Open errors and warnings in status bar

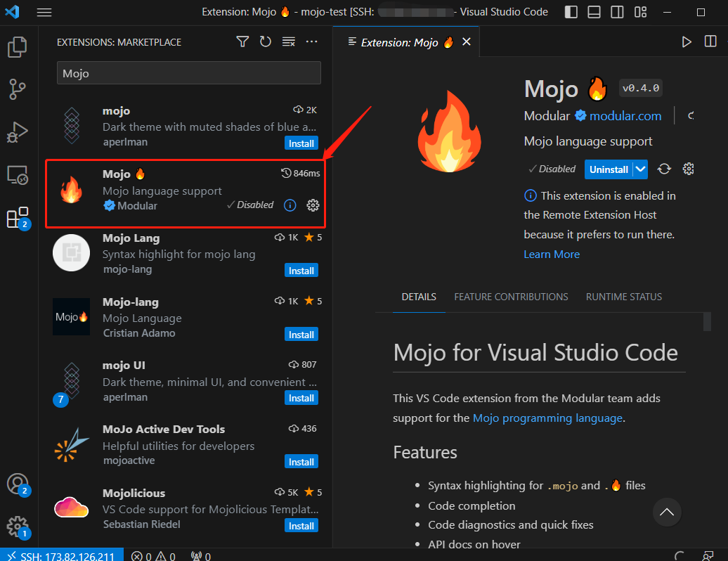(x=153, y=556)
